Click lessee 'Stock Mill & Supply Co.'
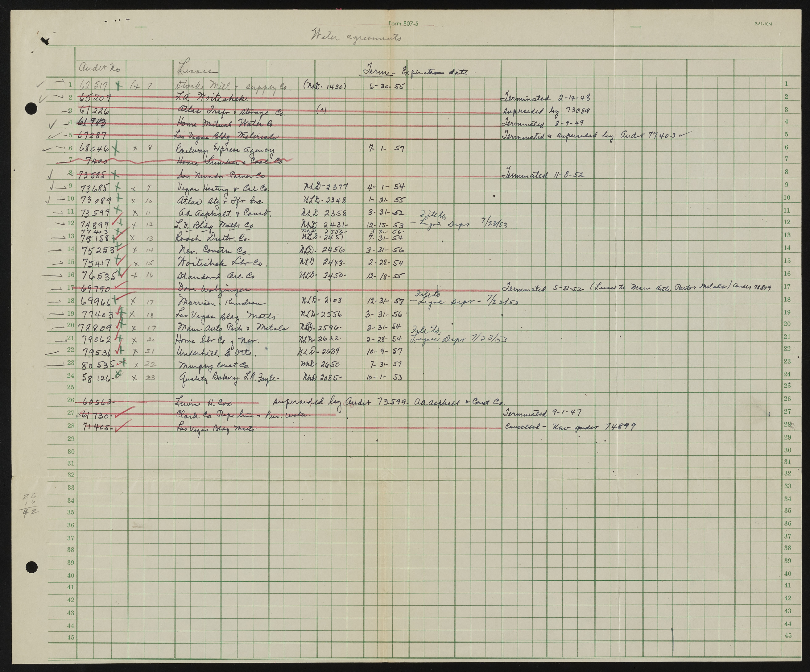This screenshot has width=810, height=672. coord(233,87)
